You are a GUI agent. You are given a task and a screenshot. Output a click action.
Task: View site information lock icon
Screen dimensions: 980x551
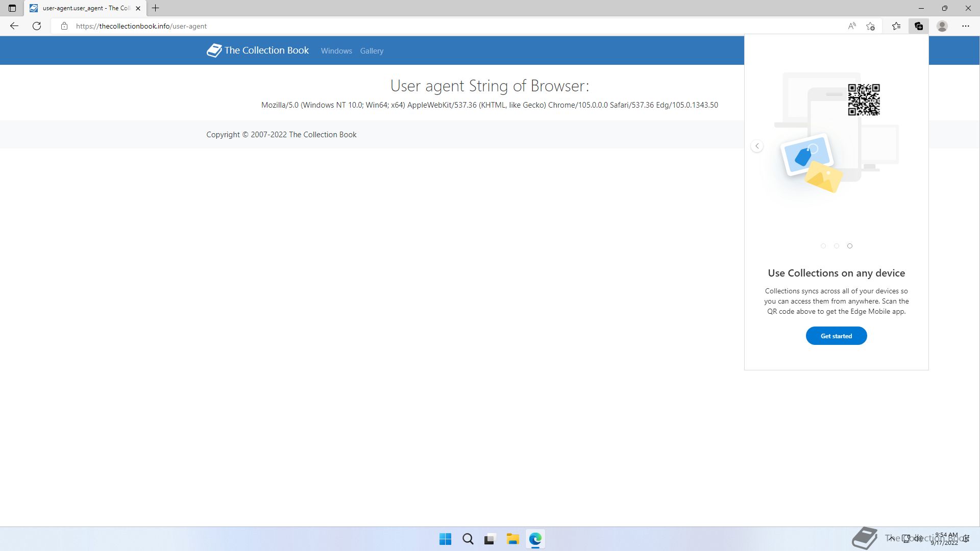[x=64, y=26]
